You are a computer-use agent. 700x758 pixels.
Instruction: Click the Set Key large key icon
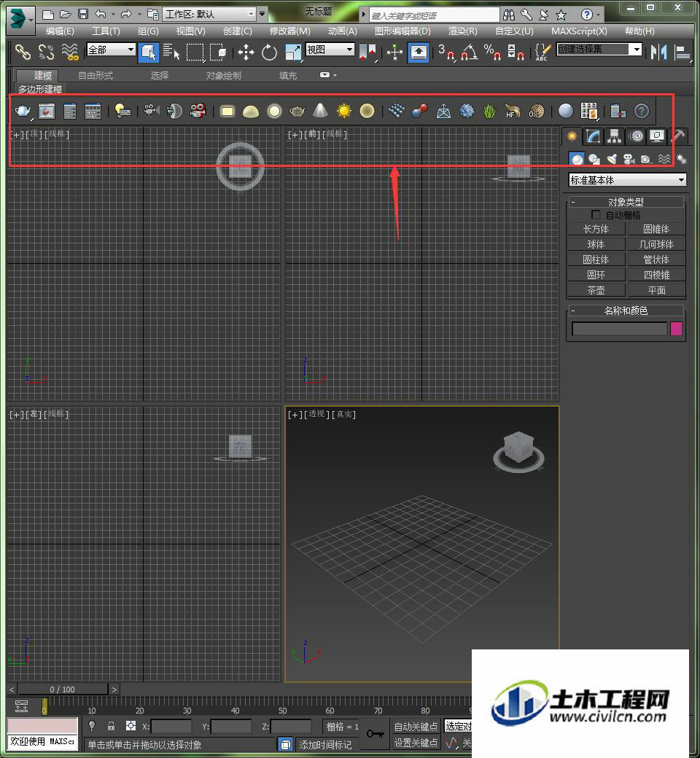pos(376,734)
